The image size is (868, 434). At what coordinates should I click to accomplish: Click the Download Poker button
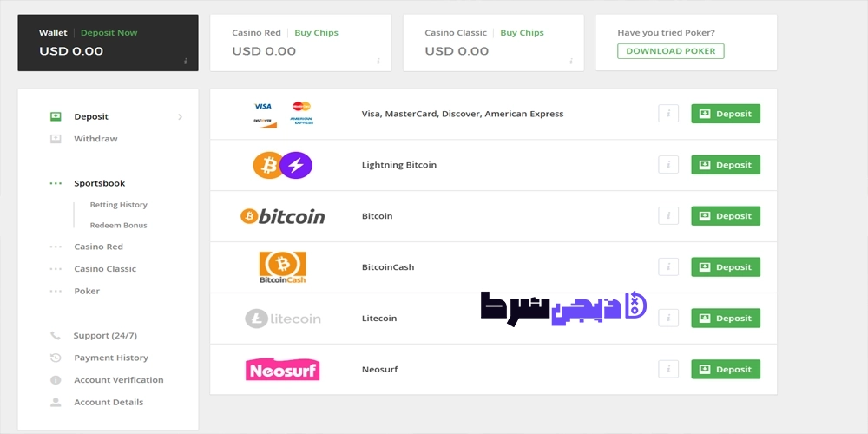click(670, 51)
